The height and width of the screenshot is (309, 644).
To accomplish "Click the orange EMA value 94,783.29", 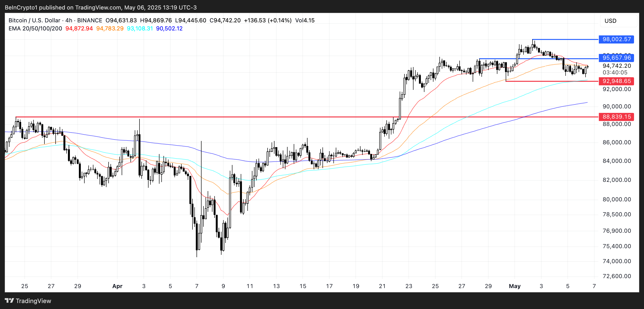I will (110, 29).
